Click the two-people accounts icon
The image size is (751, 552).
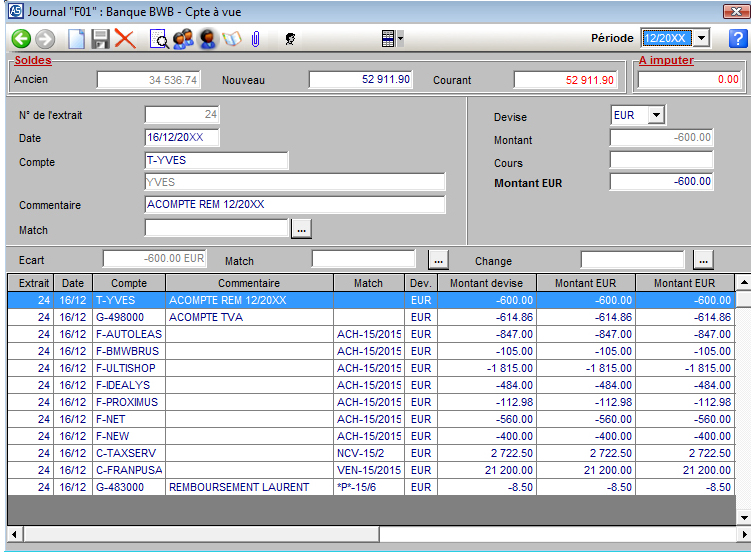[183, 39]
